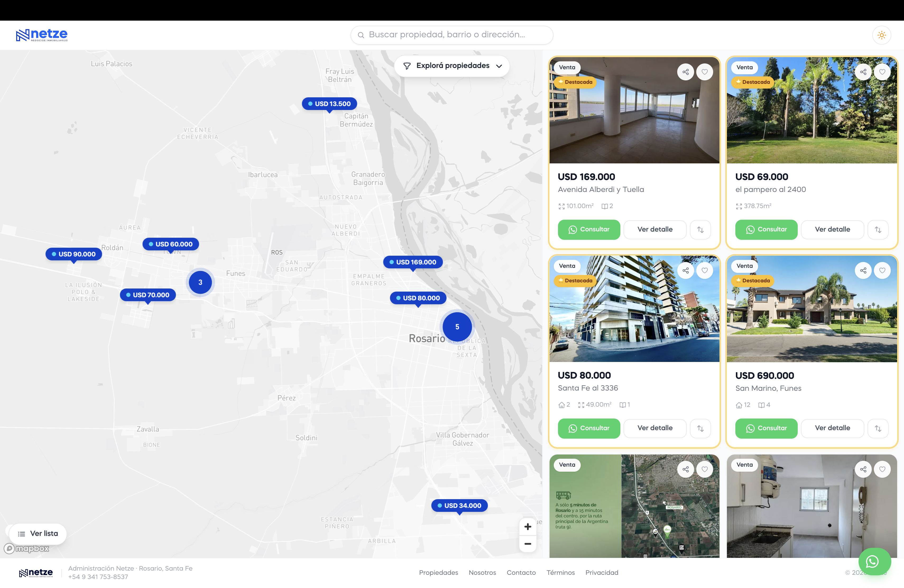Share the el pampero al 2400 listing

[x=863, y=72]
